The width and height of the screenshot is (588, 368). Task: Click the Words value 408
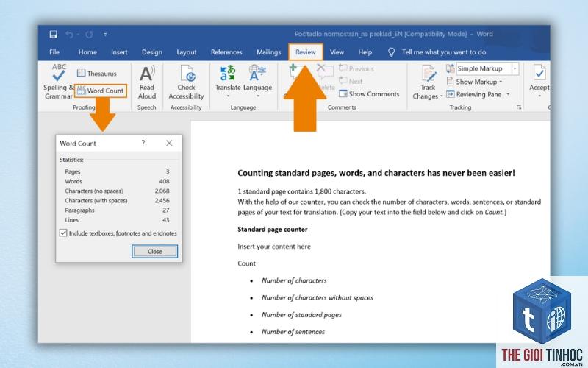(164, 181)
